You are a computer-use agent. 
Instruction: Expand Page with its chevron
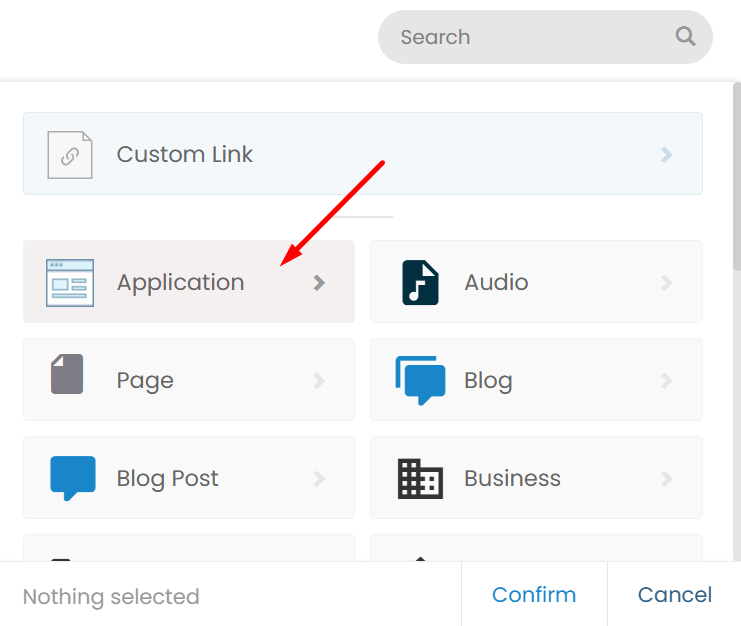click(x=319, y=380)
